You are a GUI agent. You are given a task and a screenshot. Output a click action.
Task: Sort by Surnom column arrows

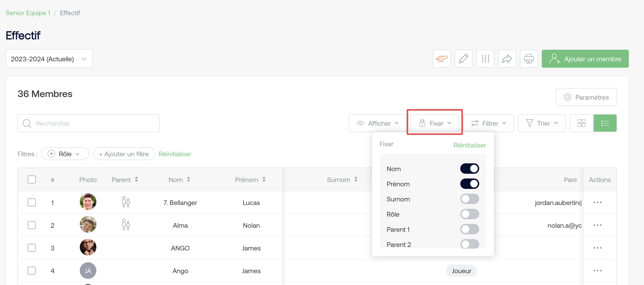tap(355, 179)
